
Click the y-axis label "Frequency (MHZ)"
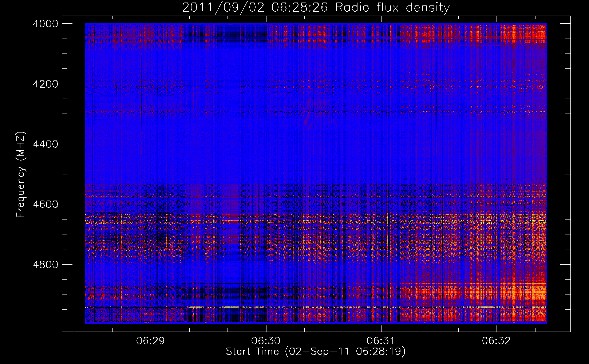[21, 175]
